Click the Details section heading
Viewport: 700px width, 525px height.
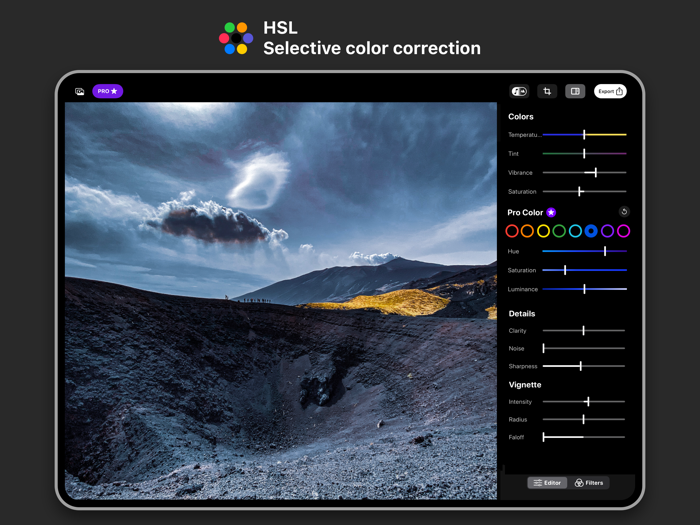tap(522, 313)
